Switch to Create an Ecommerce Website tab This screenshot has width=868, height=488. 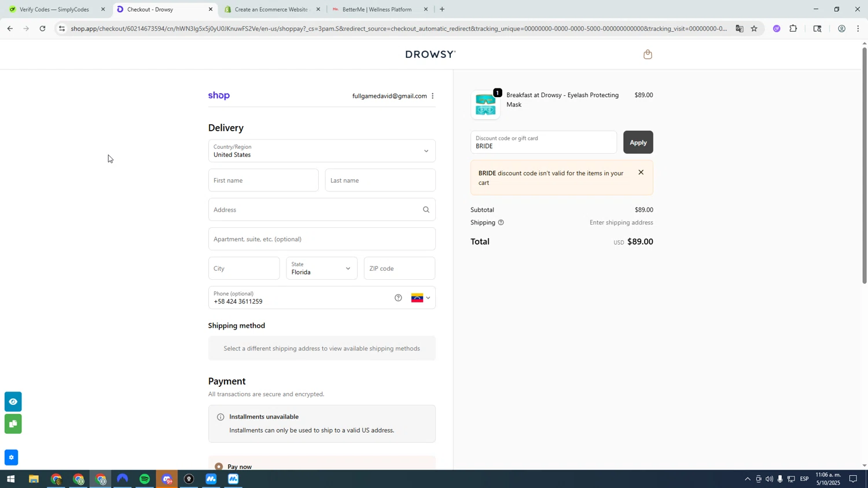coord(271,9)
